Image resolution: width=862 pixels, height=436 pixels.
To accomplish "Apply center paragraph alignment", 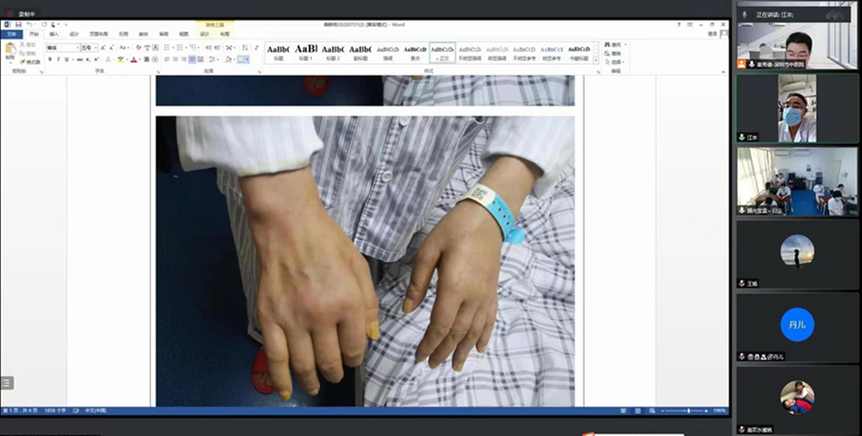I will click(175, 60).
